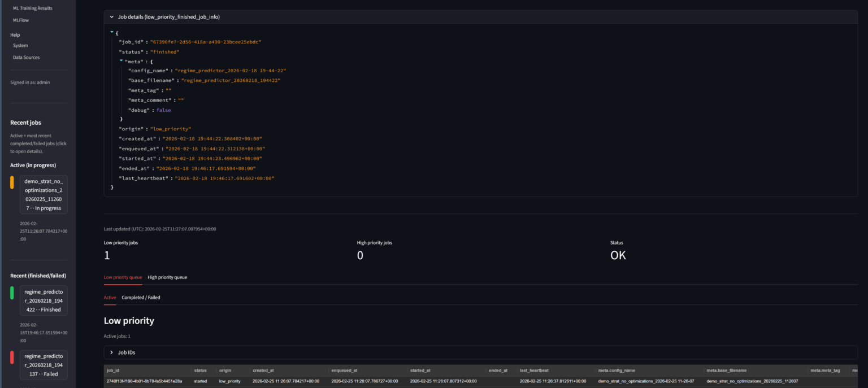Open the MLFlow page in sidebar

tap(20, 20)
